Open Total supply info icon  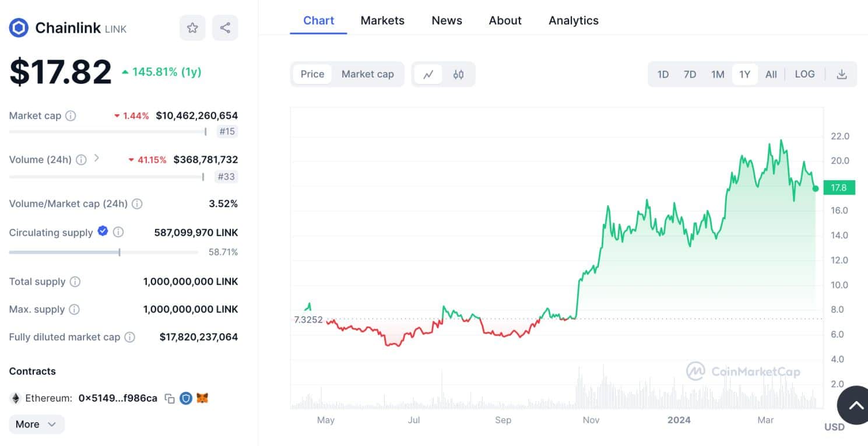[x=75, y=282]
